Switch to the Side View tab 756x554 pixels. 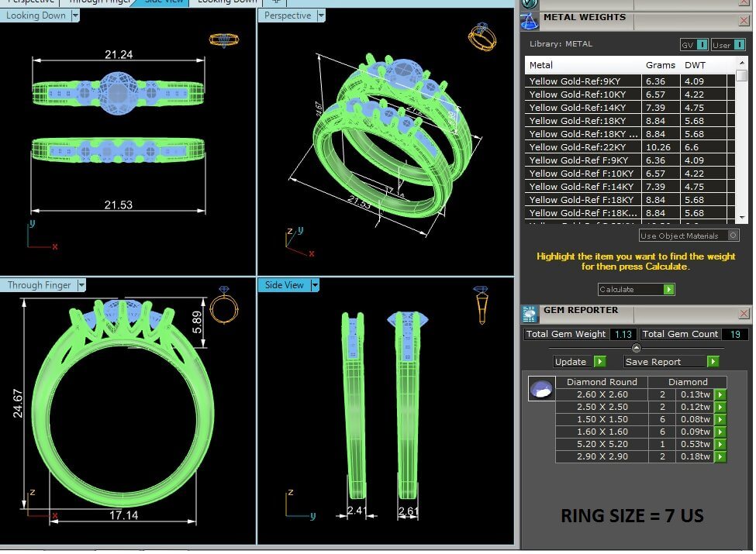point(164,1)
